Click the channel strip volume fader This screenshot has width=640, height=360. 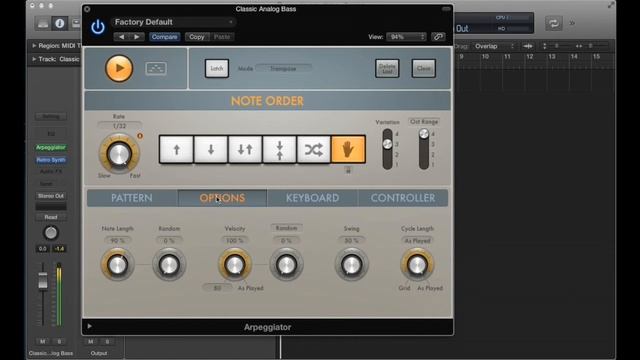(43, 281)
